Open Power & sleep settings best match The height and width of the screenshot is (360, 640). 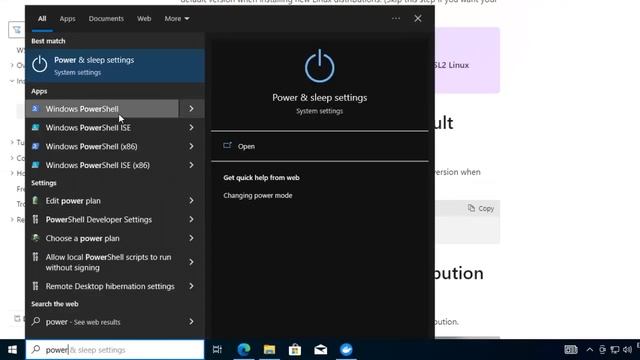click(x=115, y=66)
